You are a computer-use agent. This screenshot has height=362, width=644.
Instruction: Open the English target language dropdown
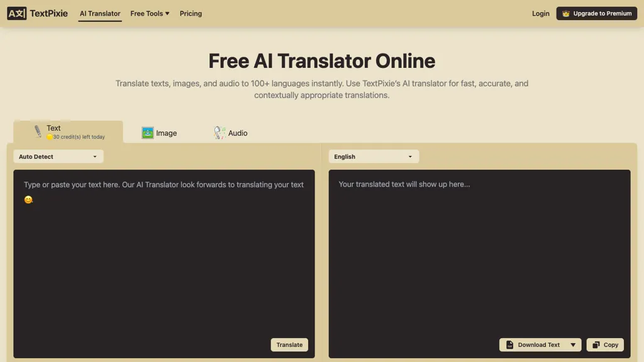click(374, 156)
